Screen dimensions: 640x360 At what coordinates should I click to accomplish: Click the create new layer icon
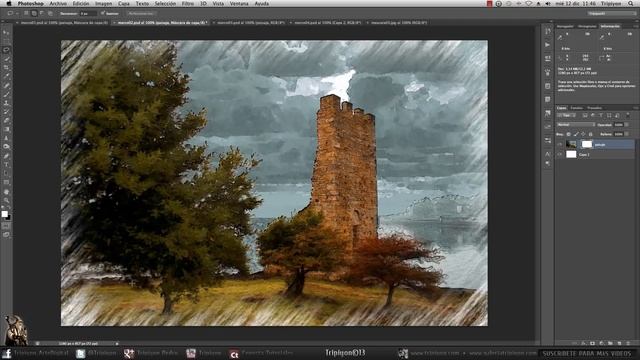pos(619,343)
